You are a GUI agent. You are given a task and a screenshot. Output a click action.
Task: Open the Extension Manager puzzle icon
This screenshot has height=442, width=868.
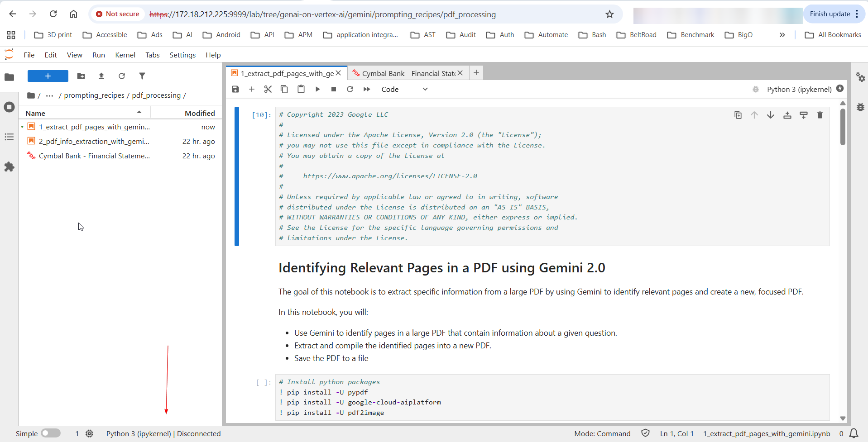click(x=9, y=167)
